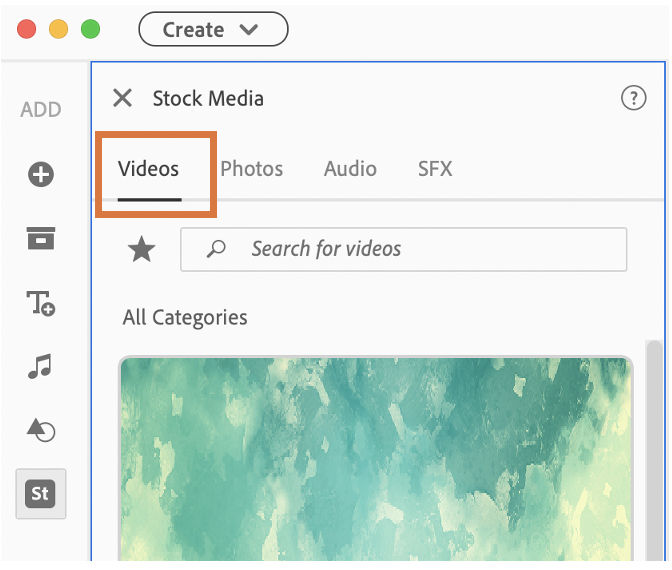Select the add titles text icon
The width and height of the screenshot is (672, 570).
click(41, 303)
